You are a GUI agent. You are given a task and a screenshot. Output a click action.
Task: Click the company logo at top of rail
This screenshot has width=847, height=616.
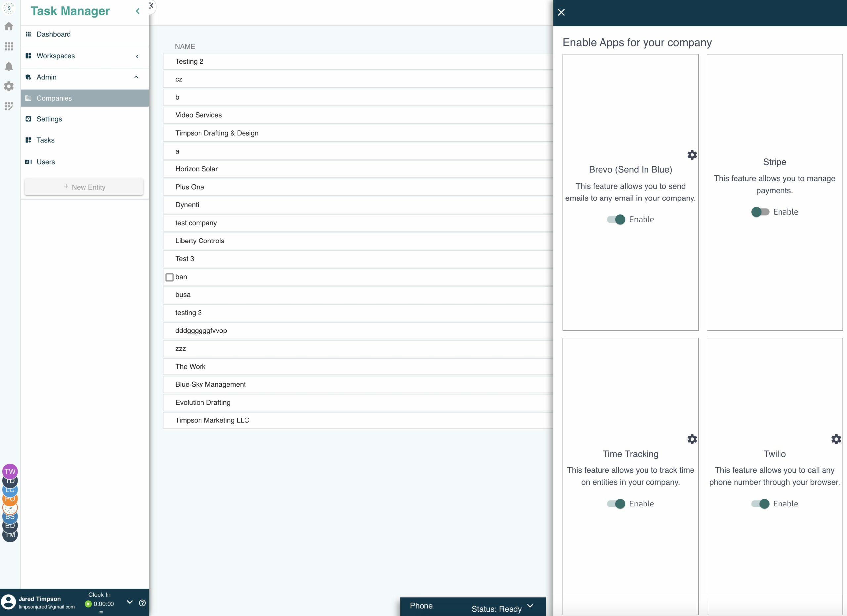click(9, 8)
